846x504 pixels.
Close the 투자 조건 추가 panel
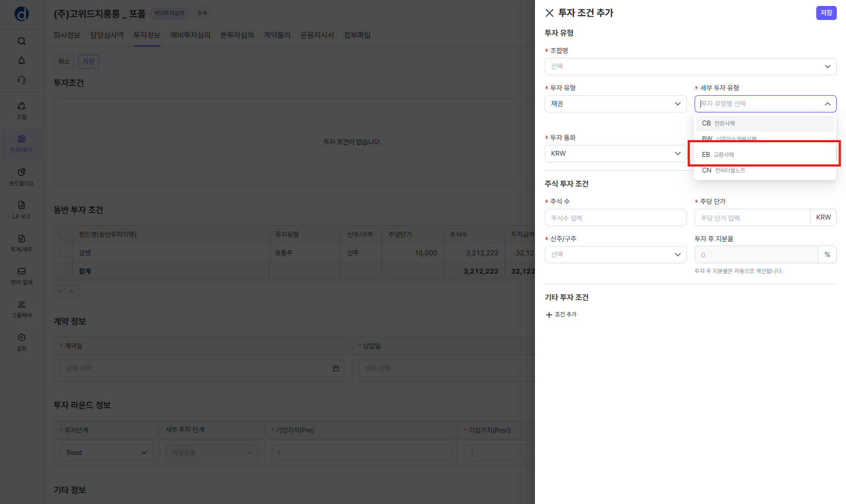pyautogui.click(x=550, y=13)
